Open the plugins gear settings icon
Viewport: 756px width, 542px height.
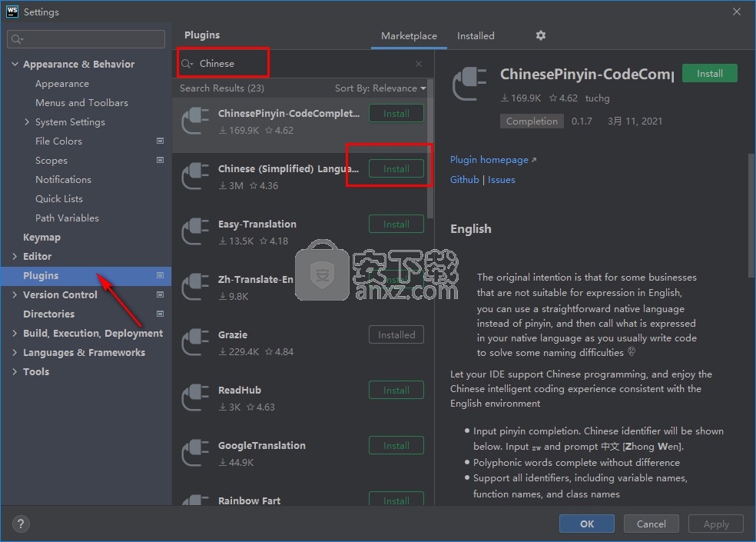tap(540, 35)
